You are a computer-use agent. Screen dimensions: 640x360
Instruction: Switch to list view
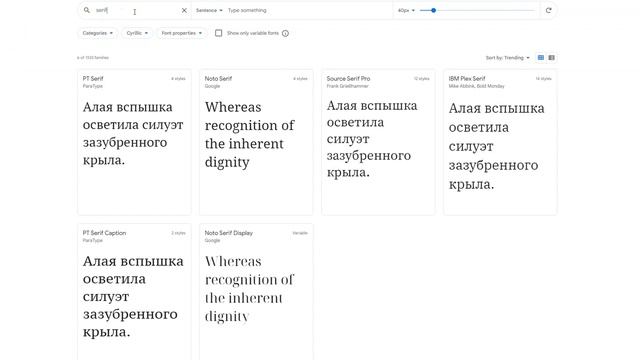point(551,58)
